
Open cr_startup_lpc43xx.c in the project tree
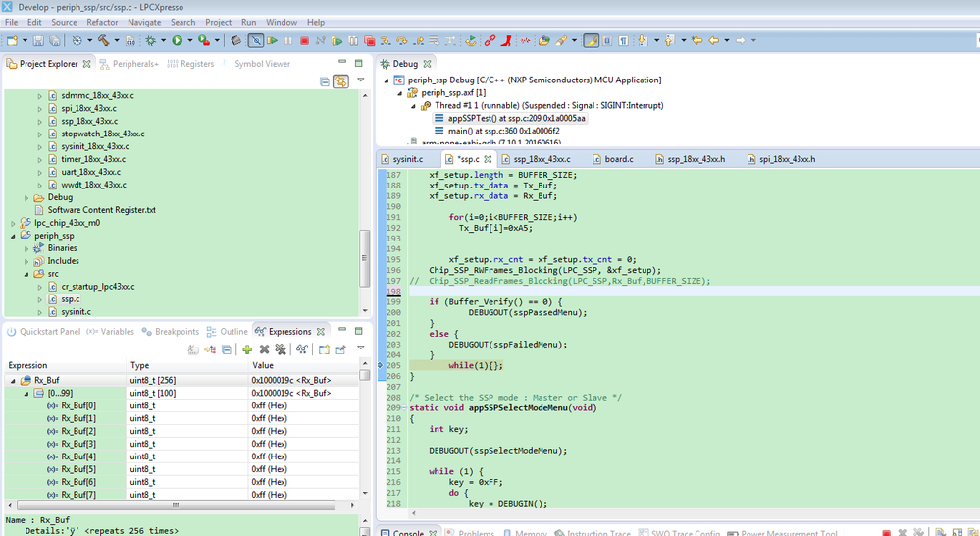tap(97, 287)
